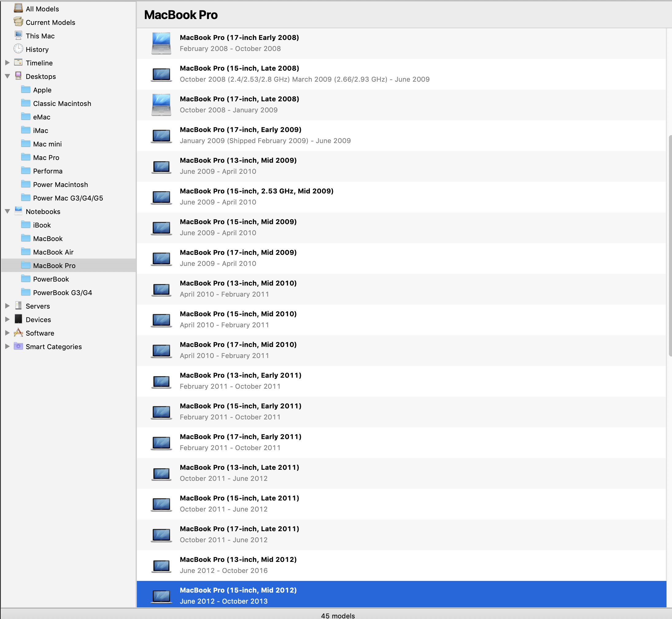The width and height of the screenshot is (672, 619).
Task: Collapse the Desktops disclosure triangle
Action: click(7, 76)
